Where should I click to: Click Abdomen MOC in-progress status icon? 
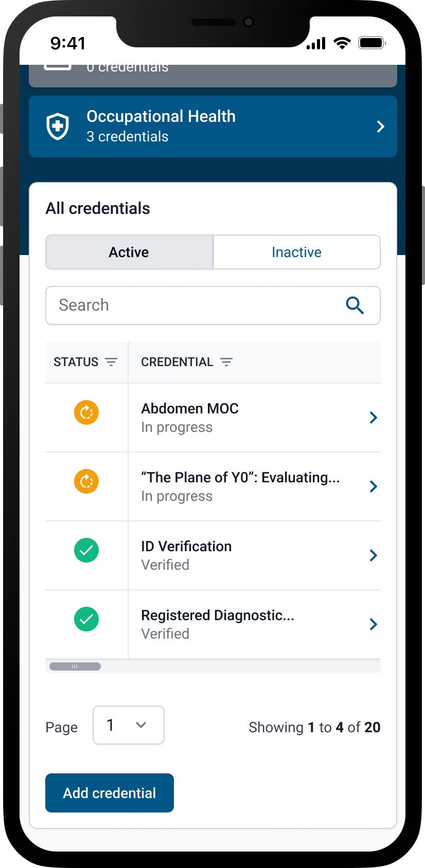(x=86, y=412)
